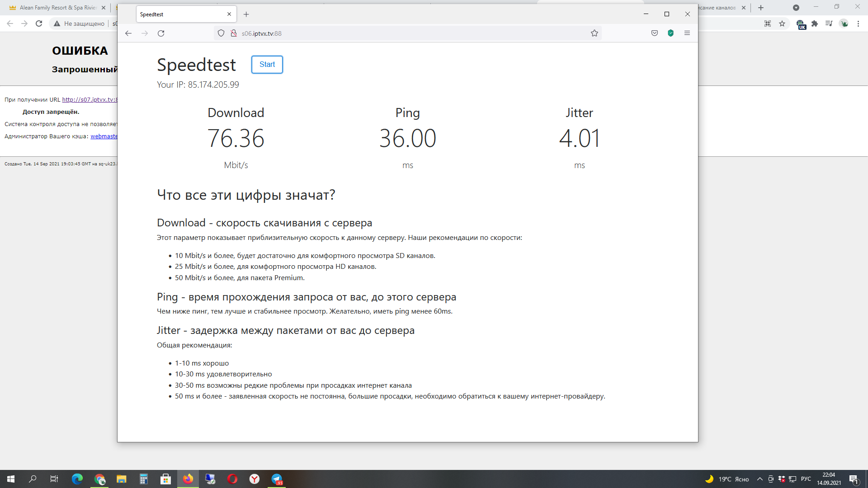Switch to the Alean Family Resort tab
This screenshot has width=868, height=488.
[x=54, y=8]
